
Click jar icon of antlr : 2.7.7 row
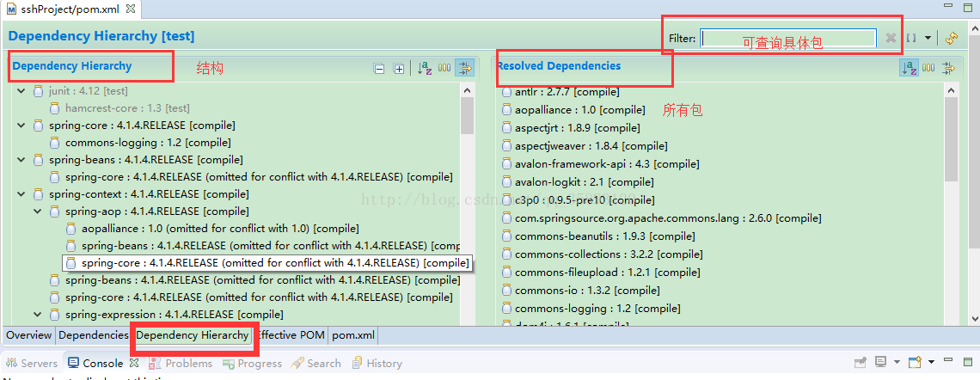point(507,93)
